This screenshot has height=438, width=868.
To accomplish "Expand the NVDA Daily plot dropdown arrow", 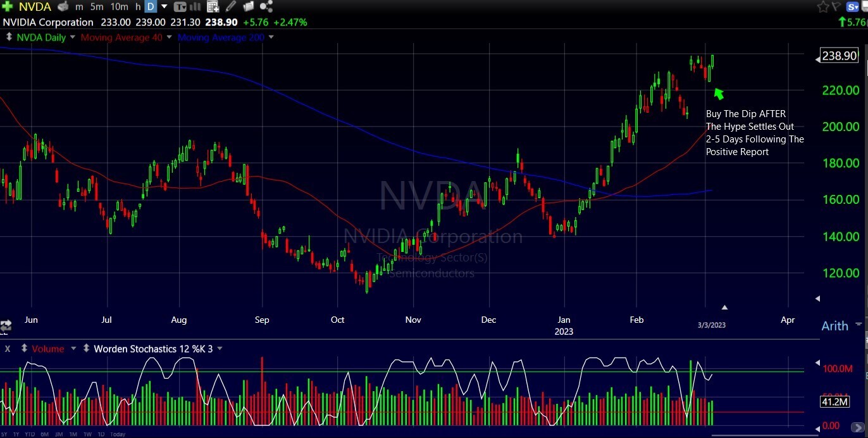I will (73, 37).
